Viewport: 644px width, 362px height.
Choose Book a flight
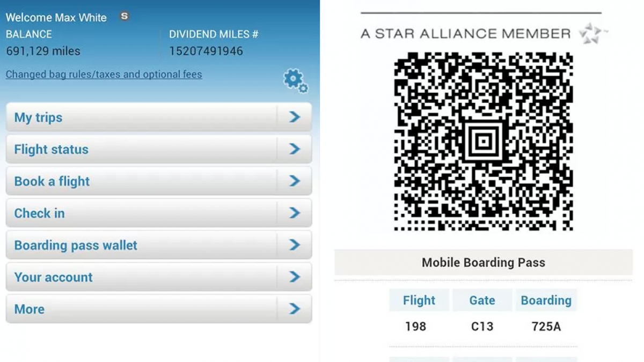tap(52, 181)
